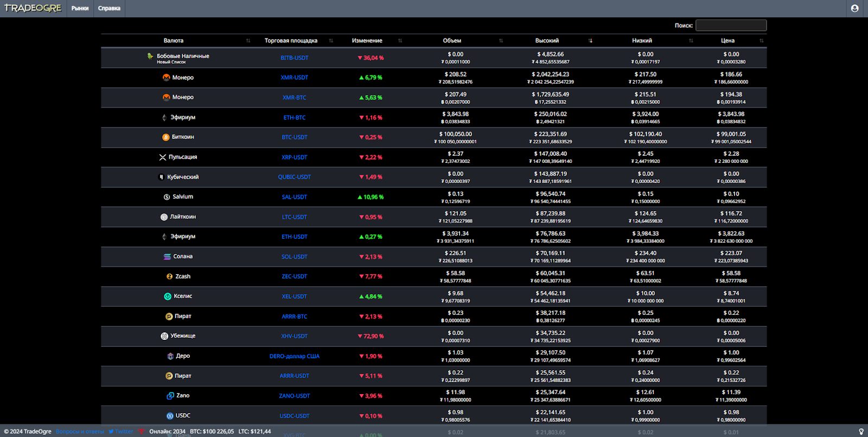Click the USDC coin icon
This screenshot has width=868, height=437.
170,416
